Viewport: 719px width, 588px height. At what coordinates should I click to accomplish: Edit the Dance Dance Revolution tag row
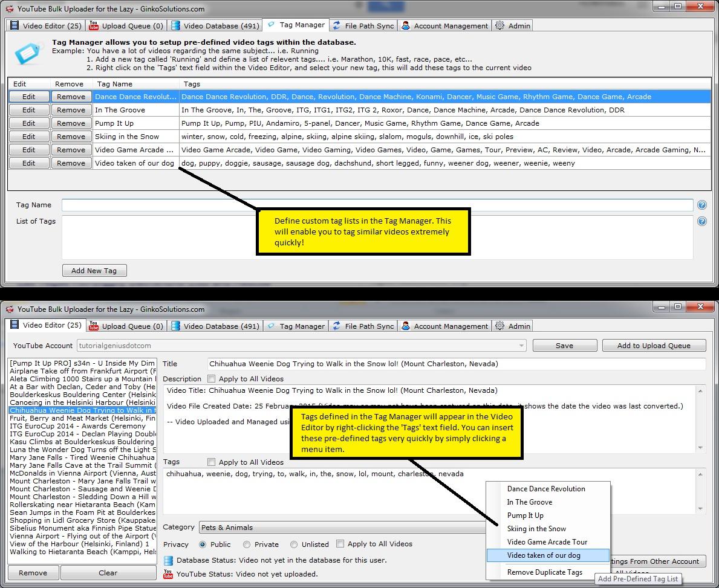[x=29, y=97]
